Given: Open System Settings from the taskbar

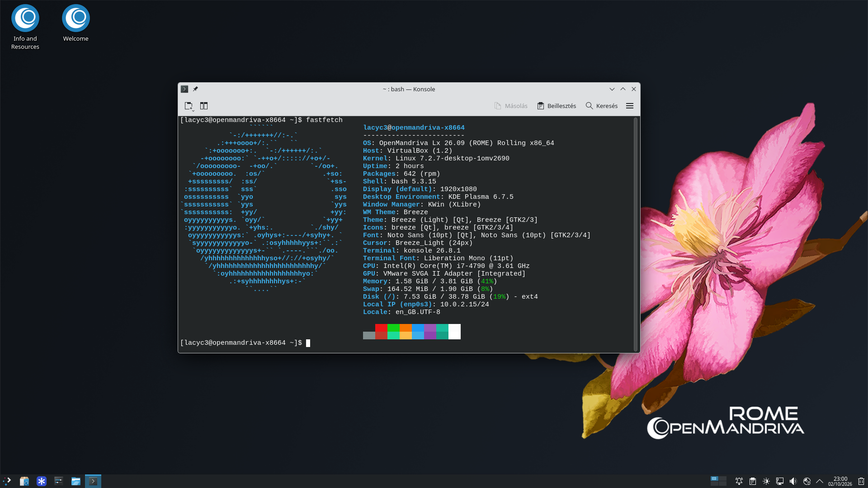Looking at the screenshot, I should [x=59, y=481].
